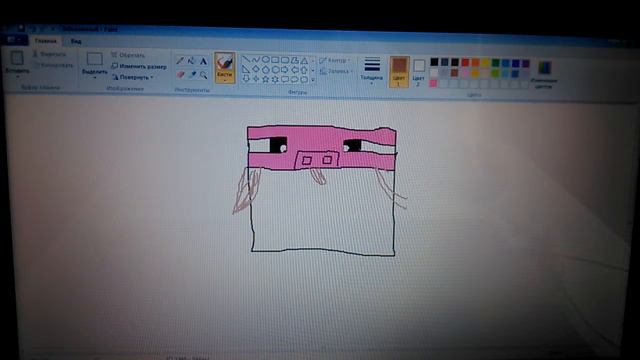Choose the Hexagon shape
This screenshot has height=360, width=640.
tap(275, 70)
